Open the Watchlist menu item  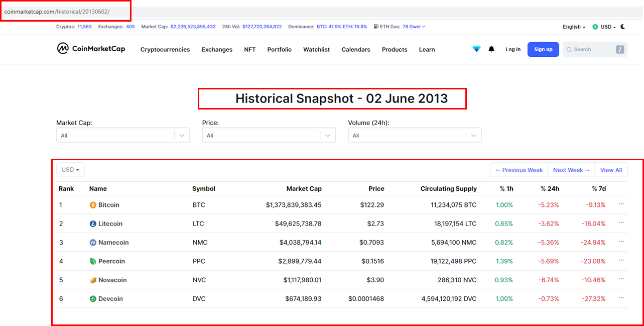pyautogui.click(x=317, y=49)
